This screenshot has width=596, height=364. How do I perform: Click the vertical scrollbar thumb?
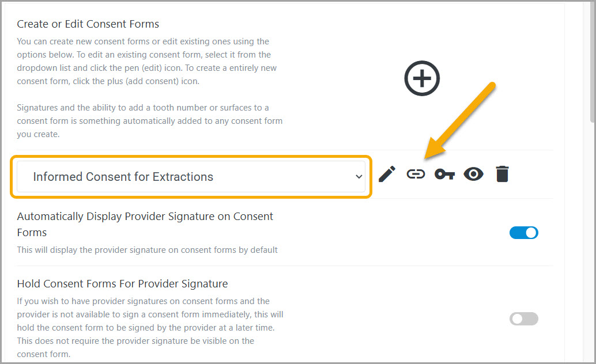[x=592, y=58]
